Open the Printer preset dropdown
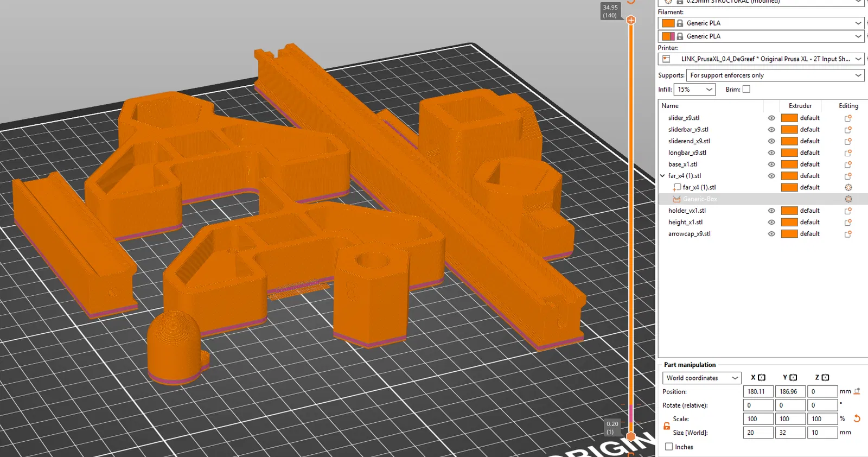 tap(761, 59)
